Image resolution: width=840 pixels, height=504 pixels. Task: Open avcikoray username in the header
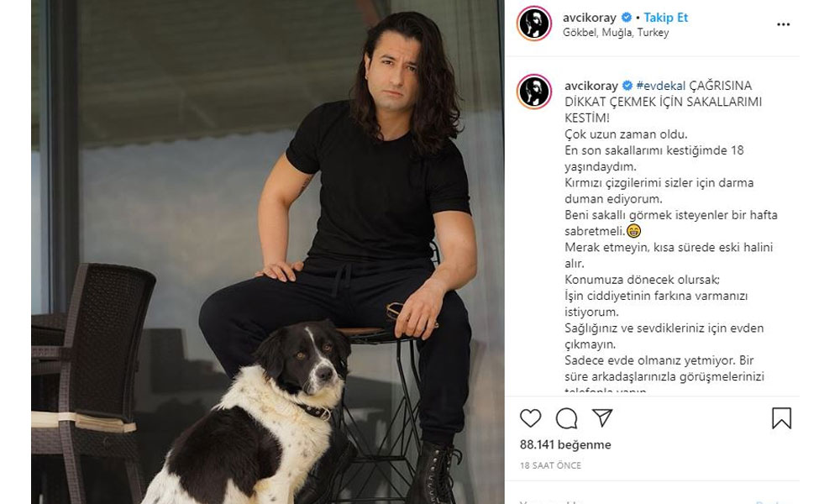(x=590, y=18)
